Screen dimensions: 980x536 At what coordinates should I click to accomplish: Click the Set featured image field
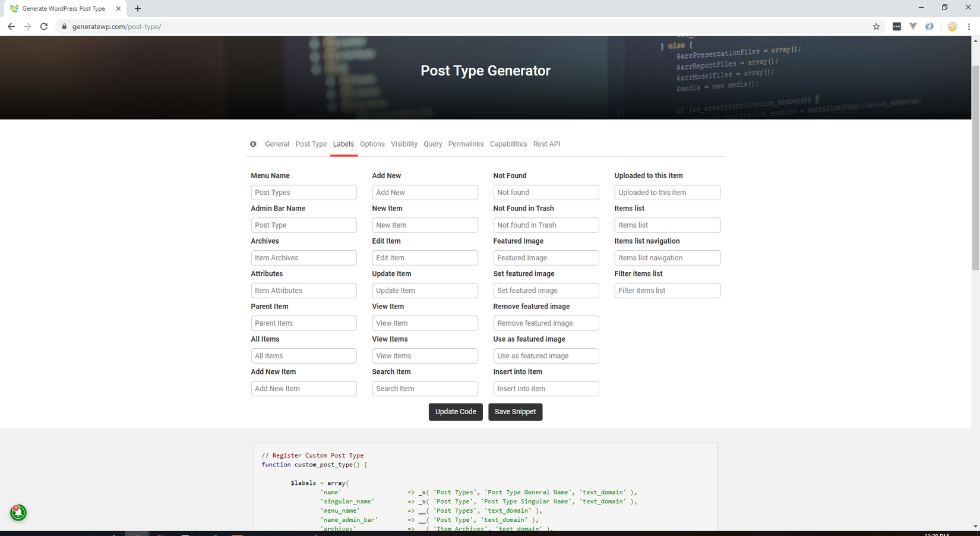(546, 291)
